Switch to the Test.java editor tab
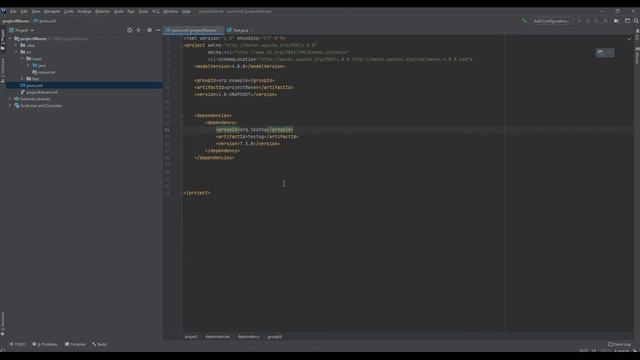 tap(240, 30)
